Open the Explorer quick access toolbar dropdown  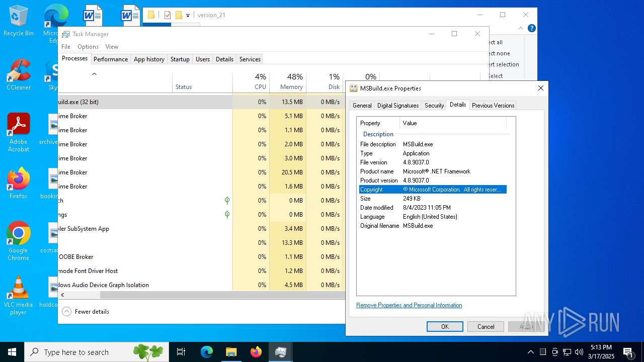[x=188, y=15]
